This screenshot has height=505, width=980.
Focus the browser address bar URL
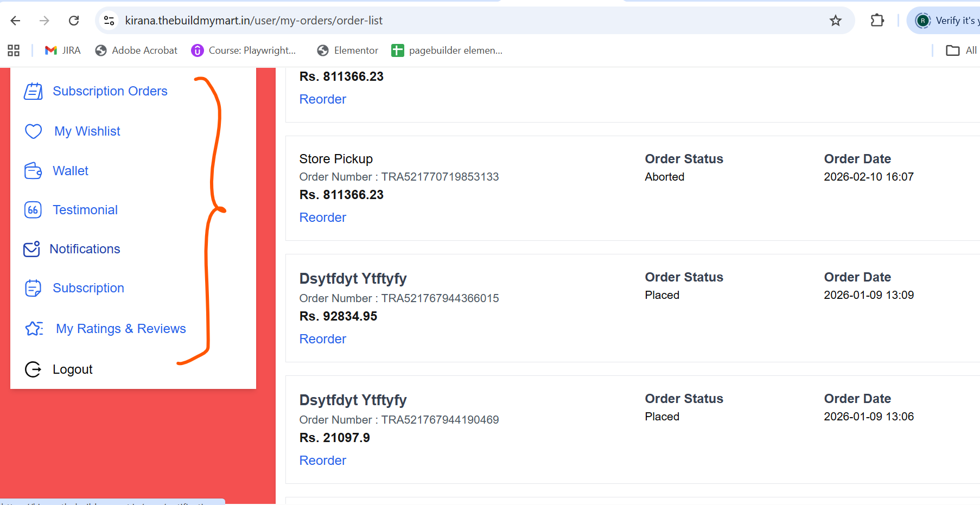253,21
